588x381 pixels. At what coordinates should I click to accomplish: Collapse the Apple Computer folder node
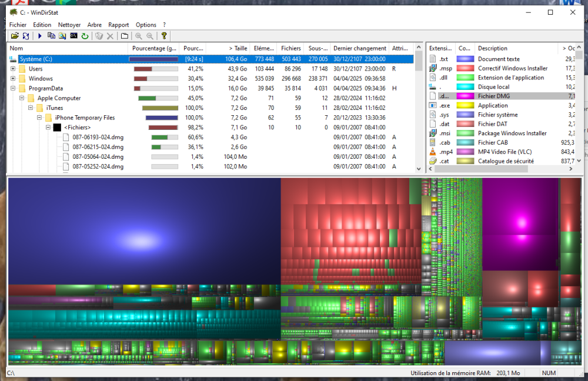coord(22,98)
